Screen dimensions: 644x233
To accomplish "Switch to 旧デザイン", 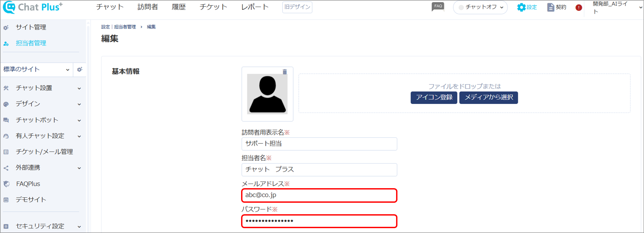I will click(297, 7).
